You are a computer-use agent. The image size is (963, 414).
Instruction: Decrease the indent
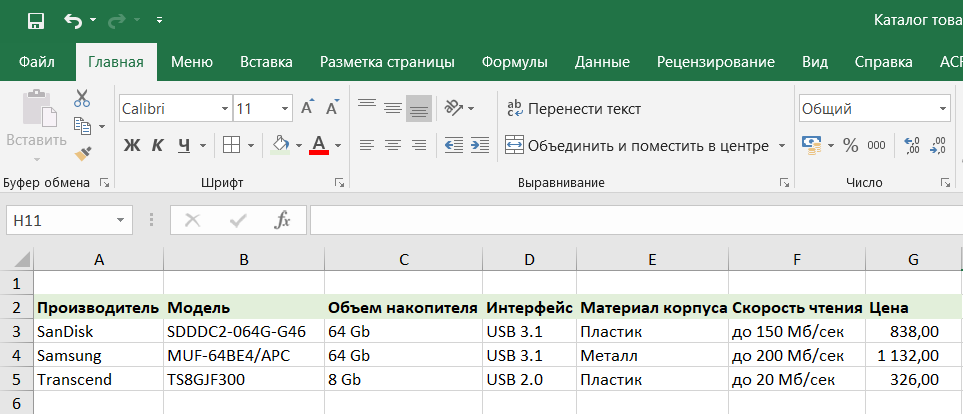coord(454,146)
